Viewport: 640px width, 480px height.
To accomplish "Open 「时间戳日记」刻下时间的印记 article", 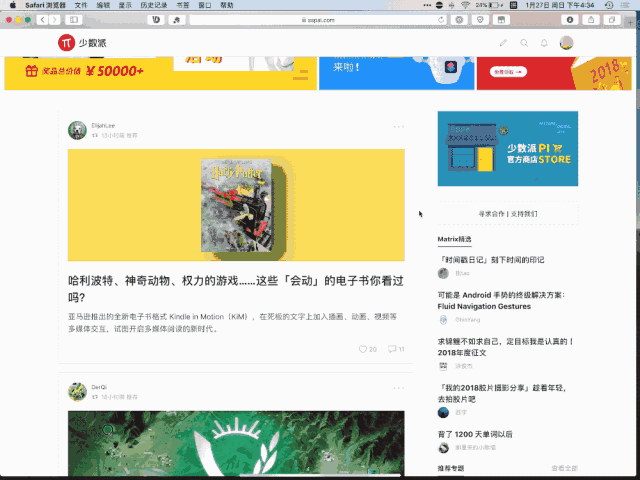I will [491, 260].
